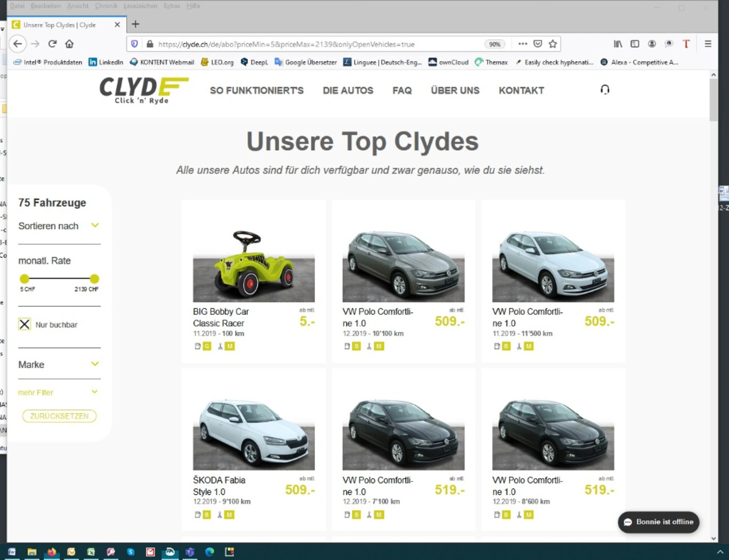
Task: Open the page actions three-dot menu
Action: point(522,44)
